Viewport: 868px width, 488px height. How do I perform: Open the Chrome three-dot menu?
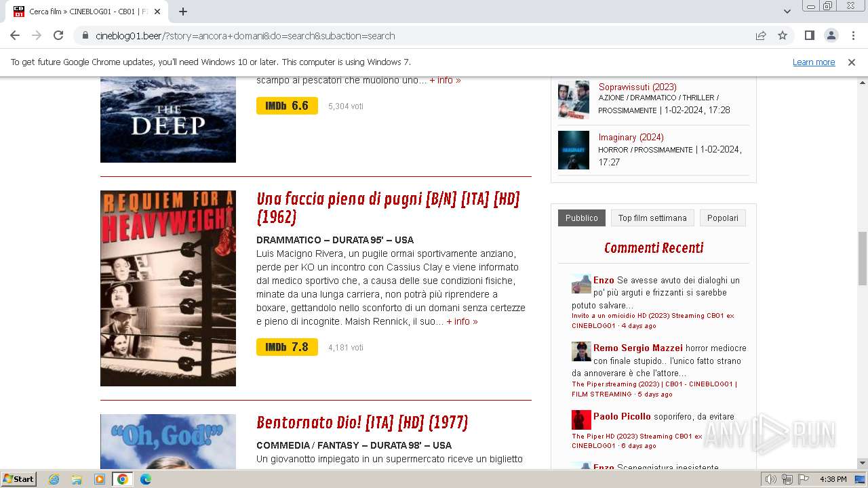[852, 35]
